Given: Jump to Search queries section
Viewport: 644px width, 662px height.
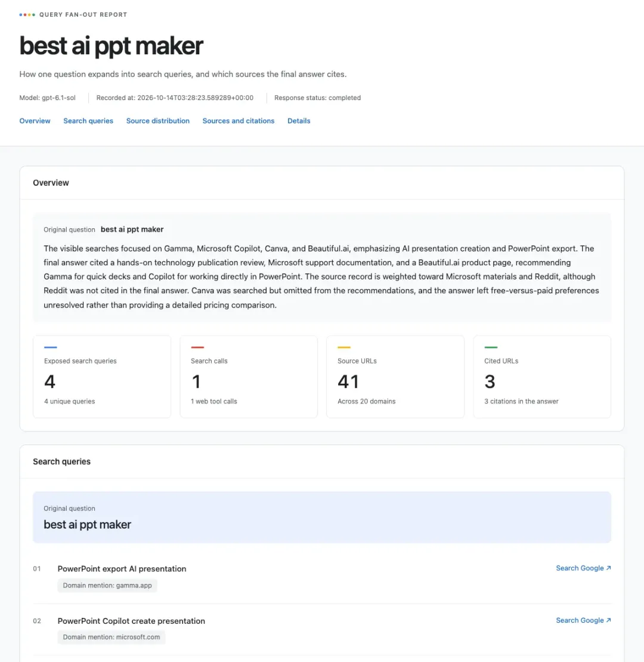Looking at the screenshot, I should pos(88,121).
